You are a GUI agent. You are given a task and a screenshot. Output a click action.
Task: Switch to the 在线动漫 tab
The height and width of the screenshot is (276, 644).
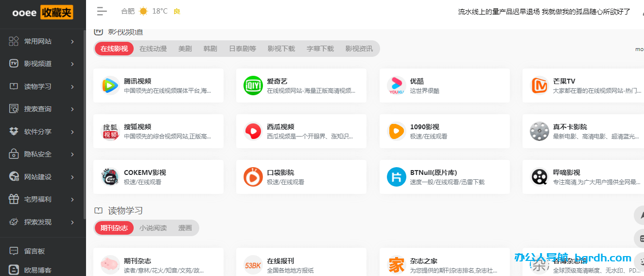(x=153, y=49)
